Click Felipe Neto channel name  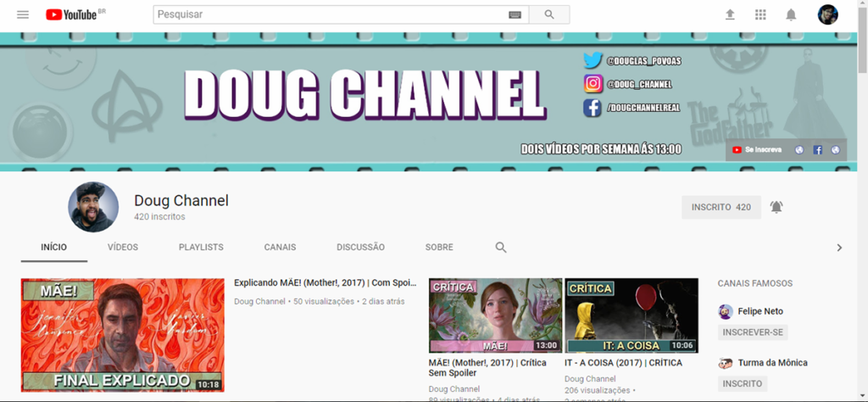pyautogui.click(x=760, y=312)
